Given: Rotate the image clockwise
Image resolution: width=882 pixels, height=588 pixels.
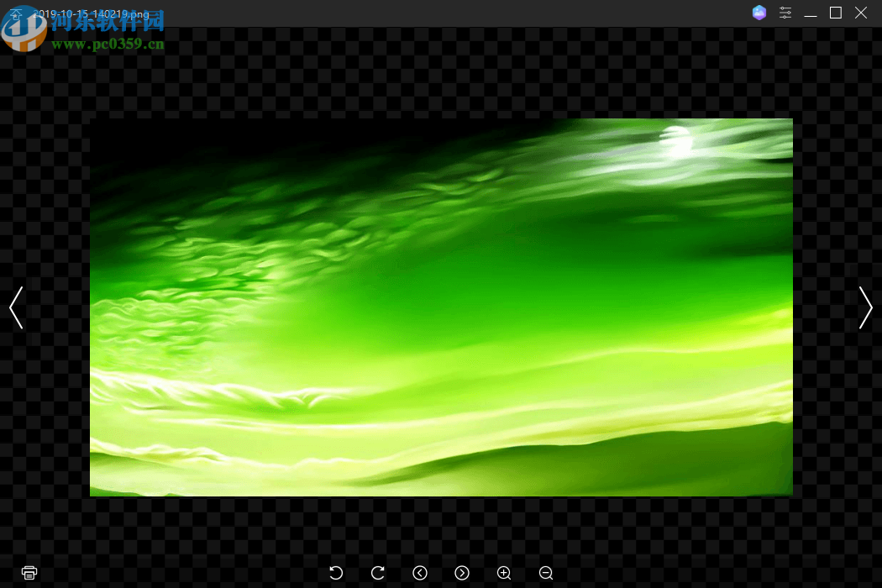Looking at the screenshot, I should 378,573.
